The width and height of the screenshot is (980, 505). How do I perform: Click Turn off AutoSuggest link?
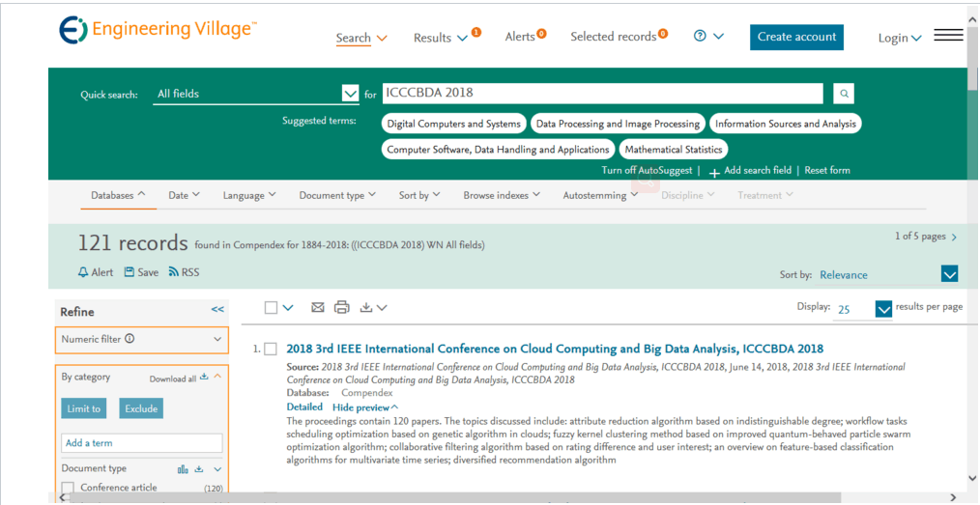tap(647, 170)
